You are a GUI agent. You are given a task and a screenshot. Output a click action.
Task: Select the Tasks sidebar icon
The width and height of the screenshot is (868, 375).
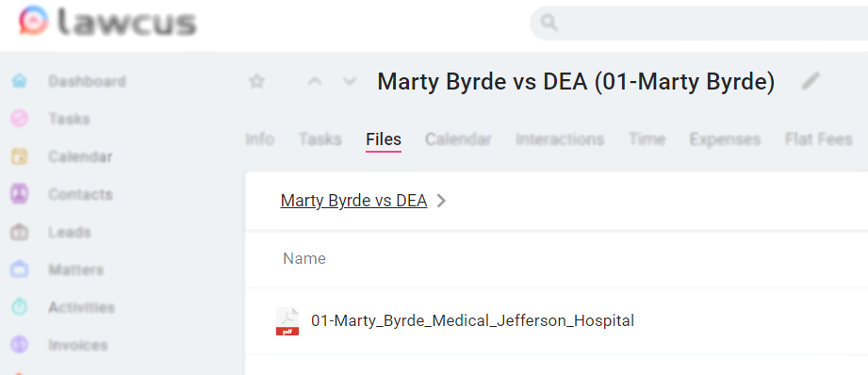click(x=20, y=119)
